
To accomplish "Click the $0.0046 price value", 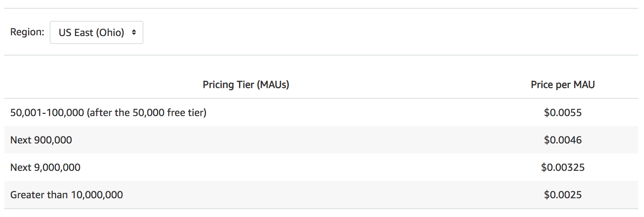I will (563, 140).
